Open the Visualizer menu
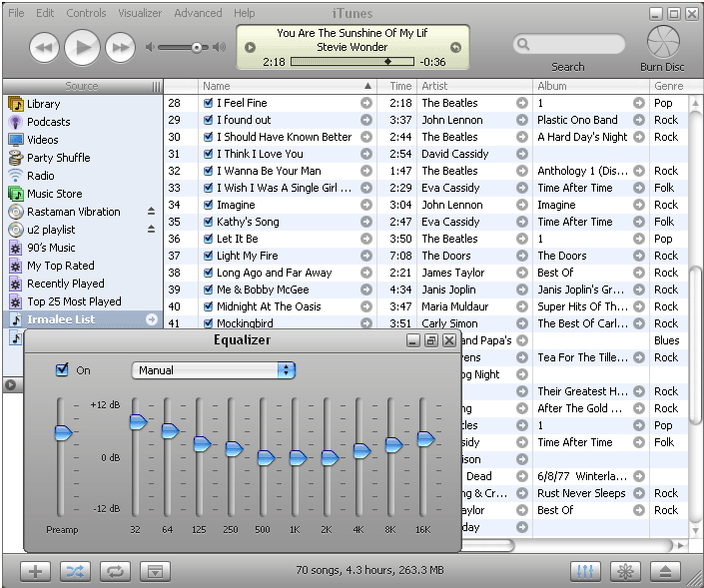 [x=140, y=13]
